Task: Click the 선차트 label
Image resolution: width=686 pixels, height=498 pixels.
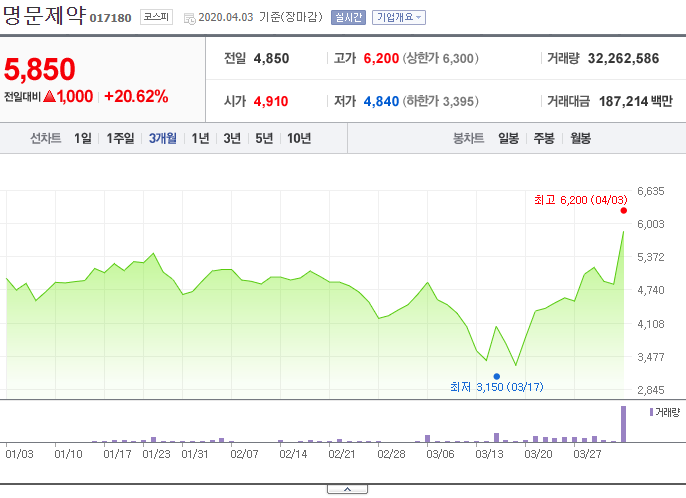Action: [46, 138]
